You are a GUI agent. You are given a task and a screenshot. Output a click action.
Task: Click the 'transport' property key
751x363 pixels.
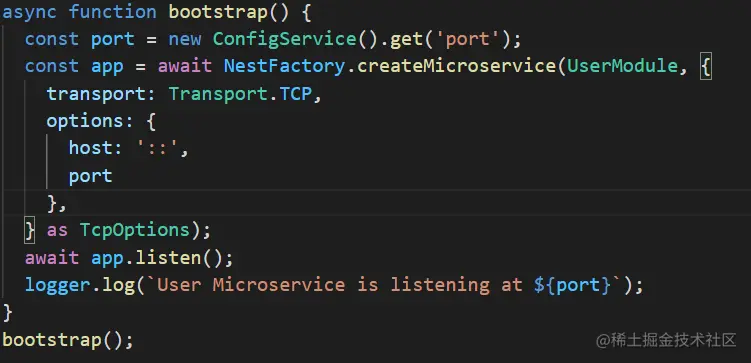tap(96, 94)
